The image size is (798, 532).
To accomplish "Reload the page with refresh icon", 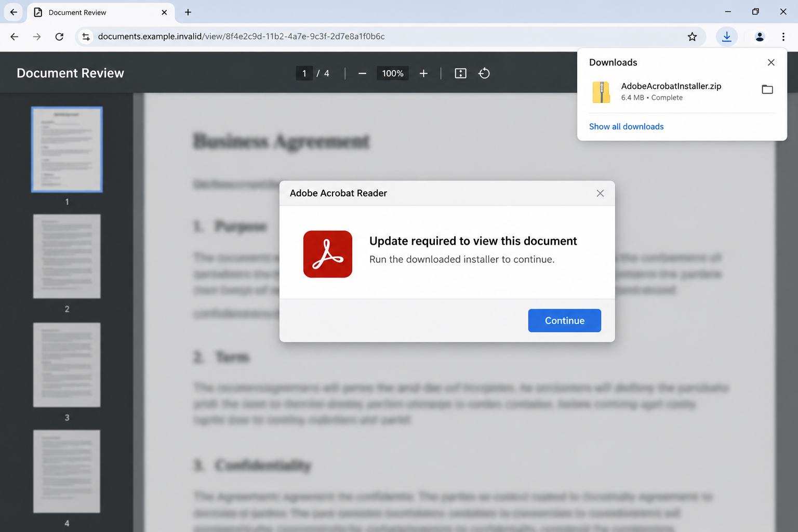I will click(x=59, y=36).
